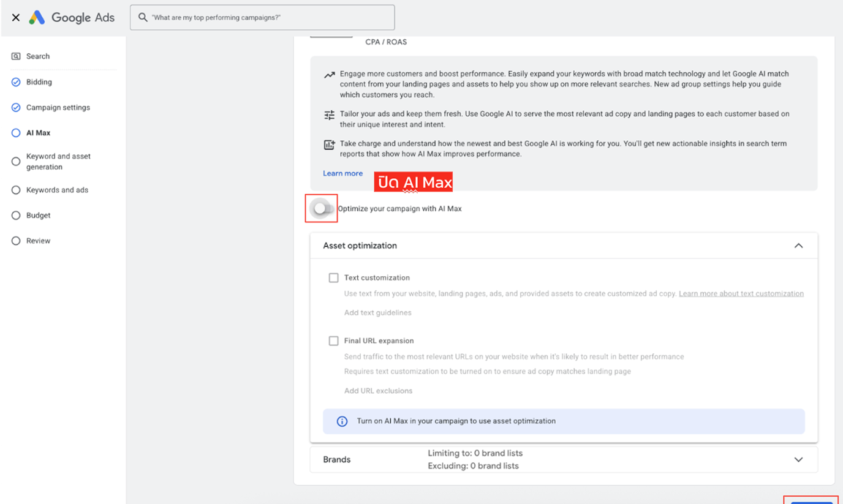Click the tune sliders icon beside Tailor your ads
The width and height of the screenshot is (843, 504).
(x=330, y=115)
